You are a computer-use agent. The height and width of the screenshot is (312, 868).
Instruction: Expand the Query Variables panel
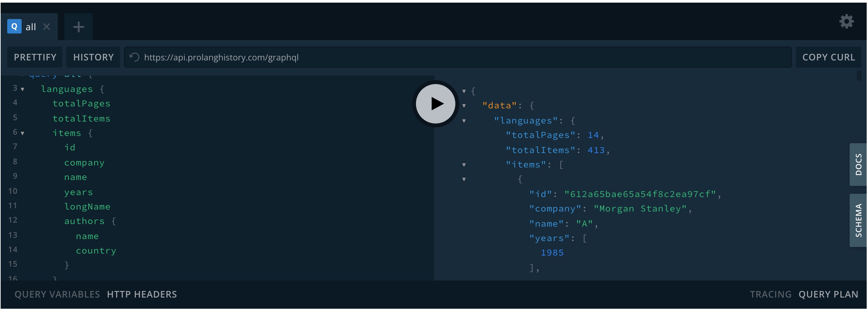pyautogui.click(x=57, y=295)
